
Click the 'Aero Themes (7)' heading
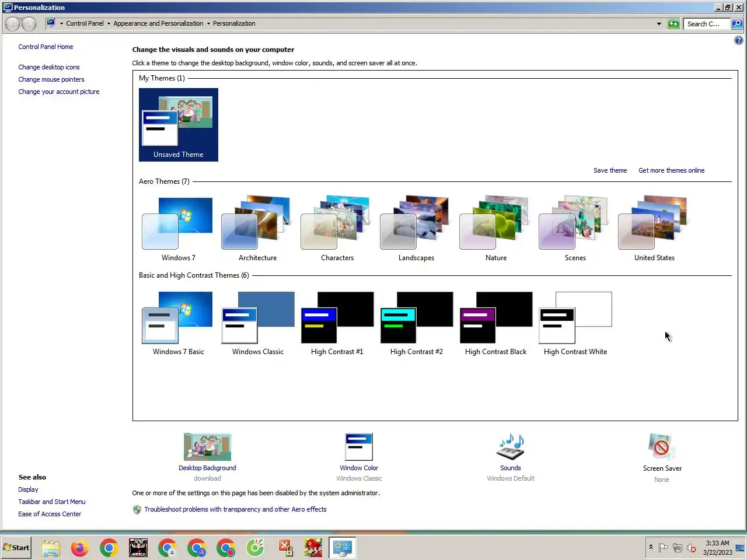coord(164,181)
